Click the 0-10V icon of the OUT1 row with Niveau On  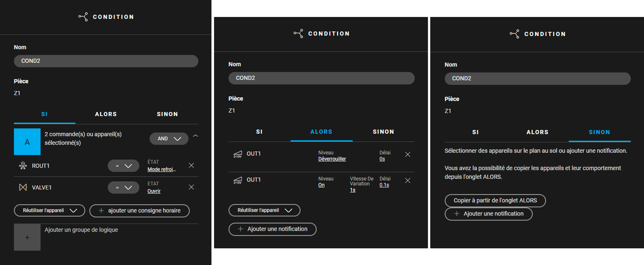[x=237, y=180]
